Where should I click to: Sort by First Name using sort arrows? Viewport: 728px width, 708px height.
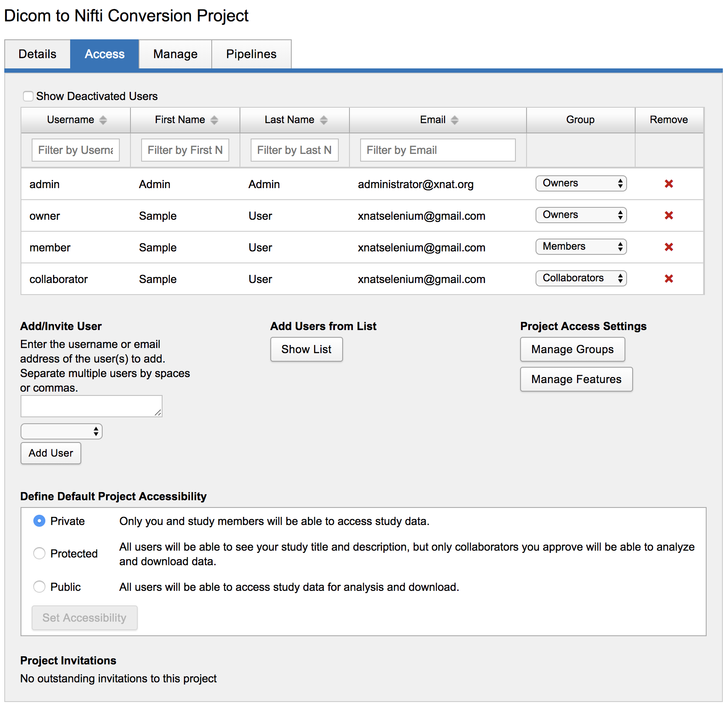click(x=214, y=120)
